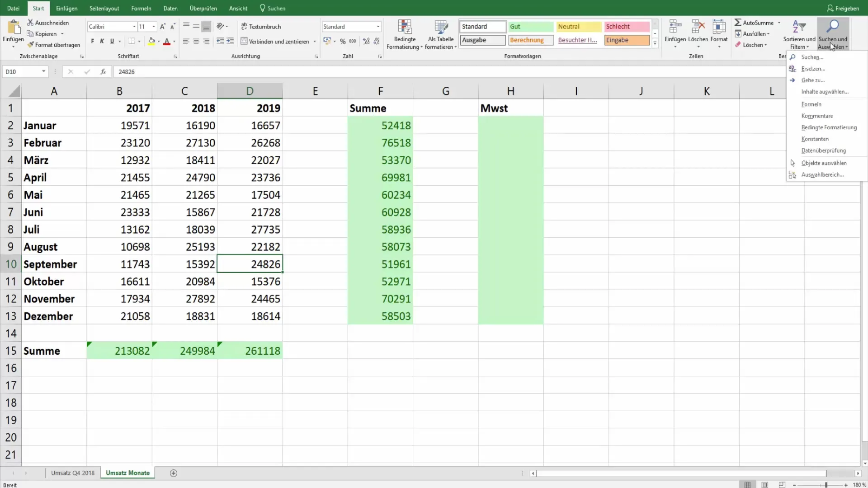Switch to Normal view in status bar
Image resolution: width=868 pixels, height=488 pixels.
click(747, 485)
